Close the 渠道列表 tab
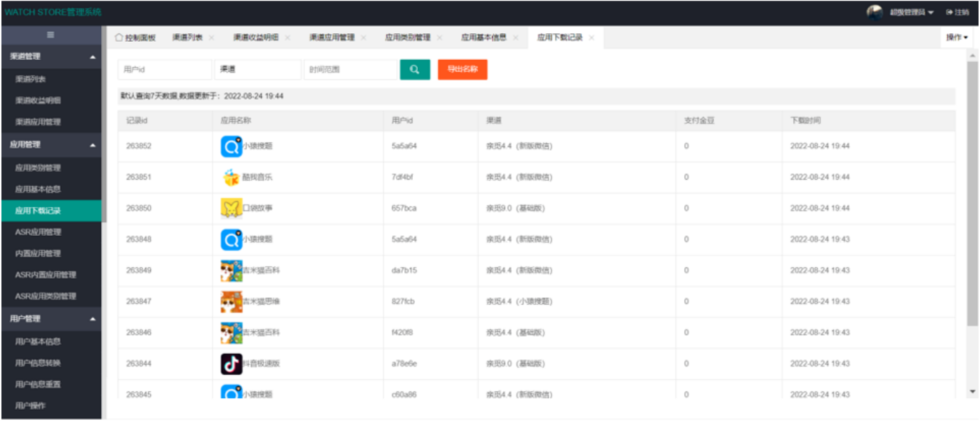 pos(211,38)
